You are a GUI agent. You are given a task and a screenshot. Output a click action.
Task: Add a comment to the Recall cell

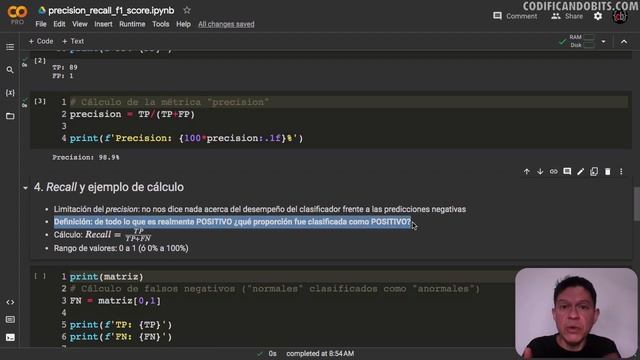(x=567, y=171)
